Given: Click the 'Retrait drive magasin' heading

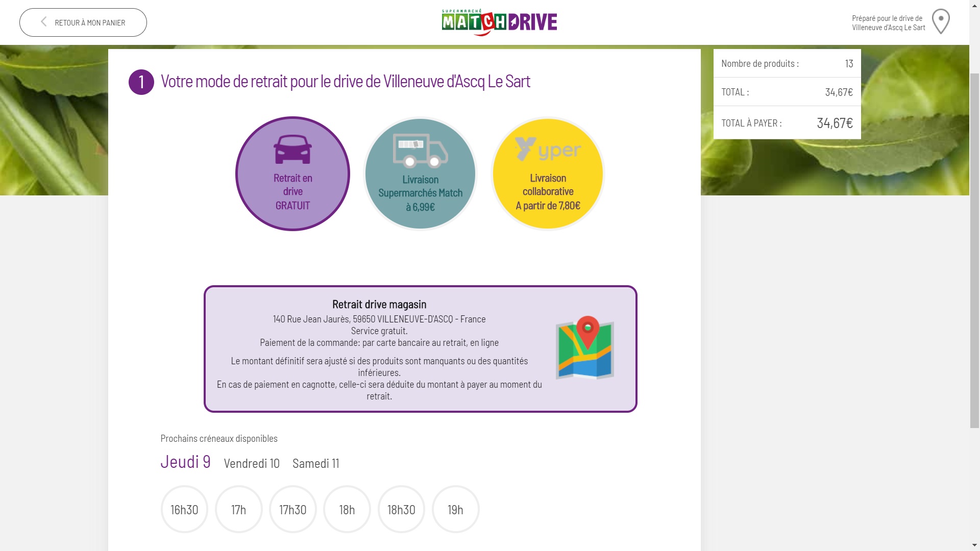Looking at the screenshot, I should point(379,305).
